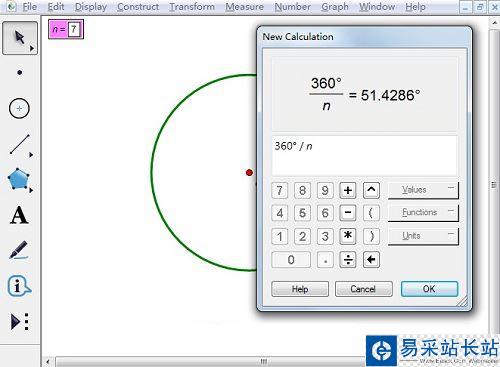
Task: Click calculator key 1
Action: coord(280,236)
